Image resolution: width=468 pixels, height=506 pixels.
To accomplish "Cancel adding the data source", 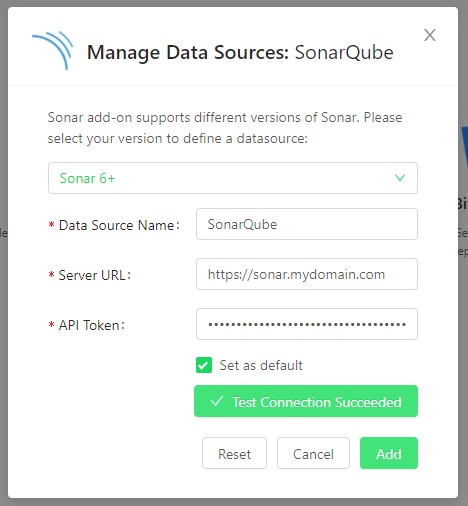I will pos(313,453).
